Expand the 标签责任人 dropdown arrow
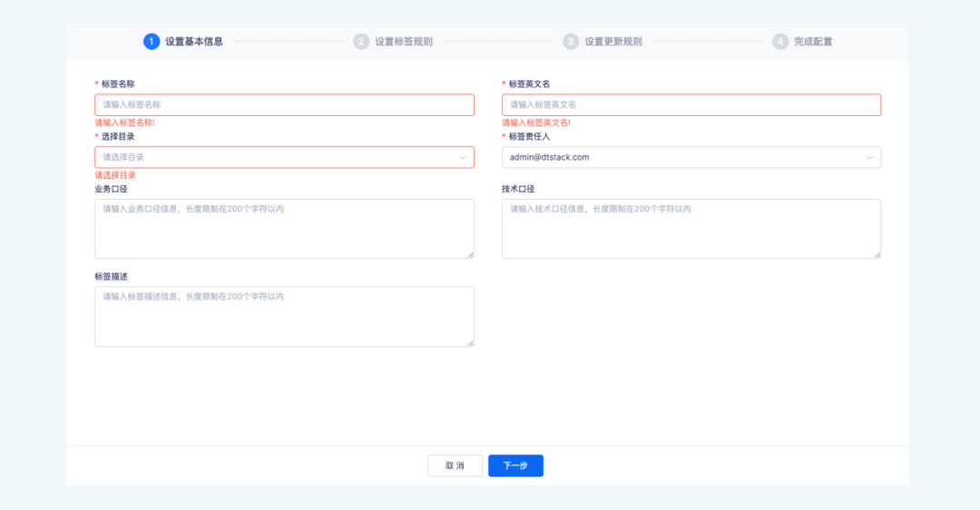This screenshot has height=510, width=980. (x=869, y=157)
